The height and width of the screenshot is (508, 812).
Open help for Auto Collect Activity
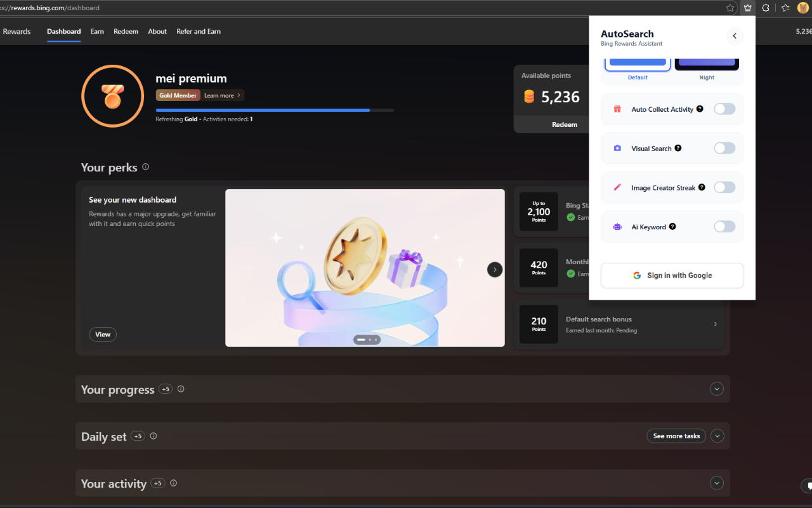700,109
